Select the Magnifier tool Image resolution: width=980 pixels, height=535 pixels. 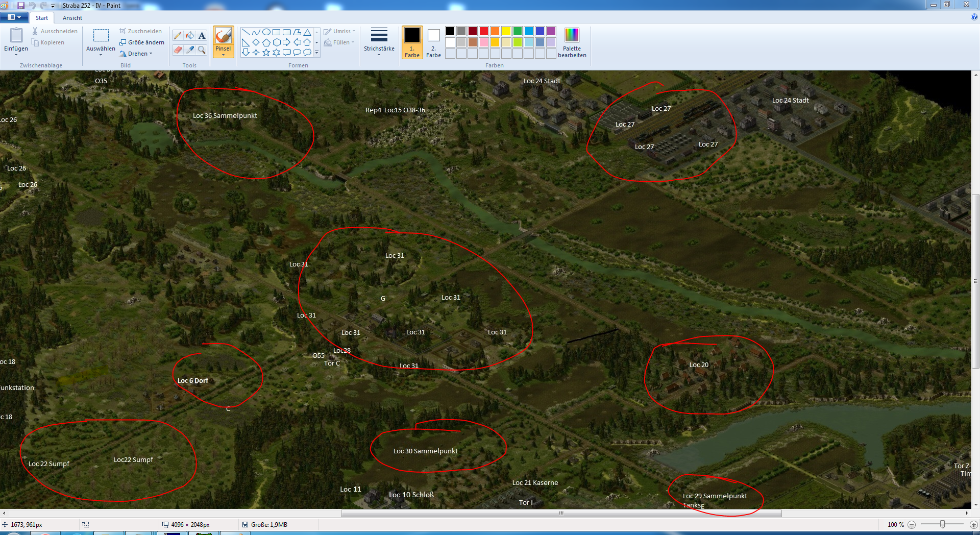pyautogui.click(x=202, y=50)
